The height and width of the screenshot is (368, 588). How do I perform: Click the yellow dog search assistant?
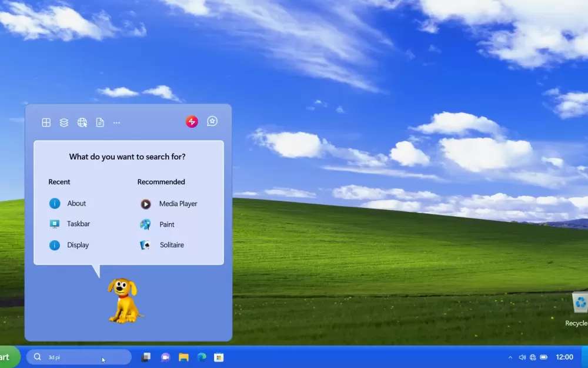[x=123, y=300]
